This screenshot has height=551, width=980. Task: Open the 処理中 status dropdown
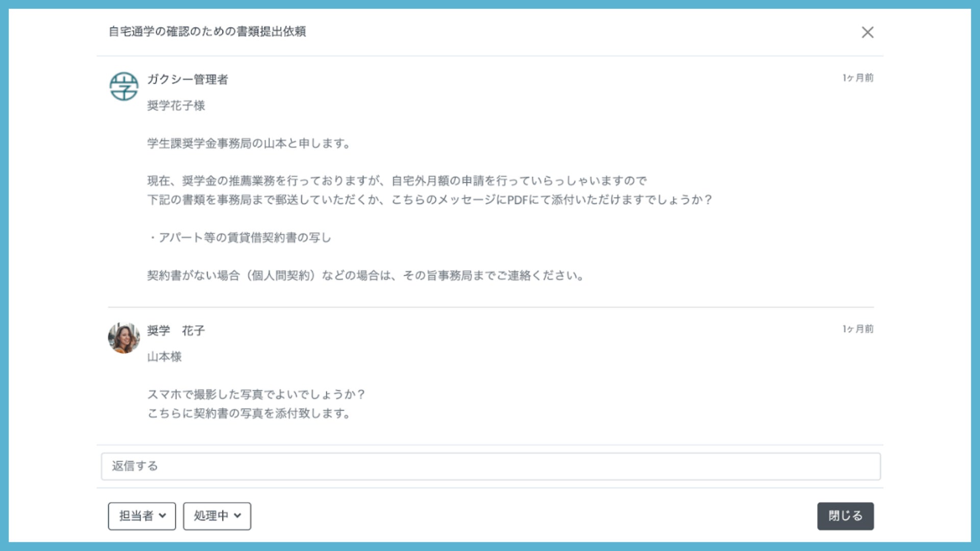click(216, 516)
